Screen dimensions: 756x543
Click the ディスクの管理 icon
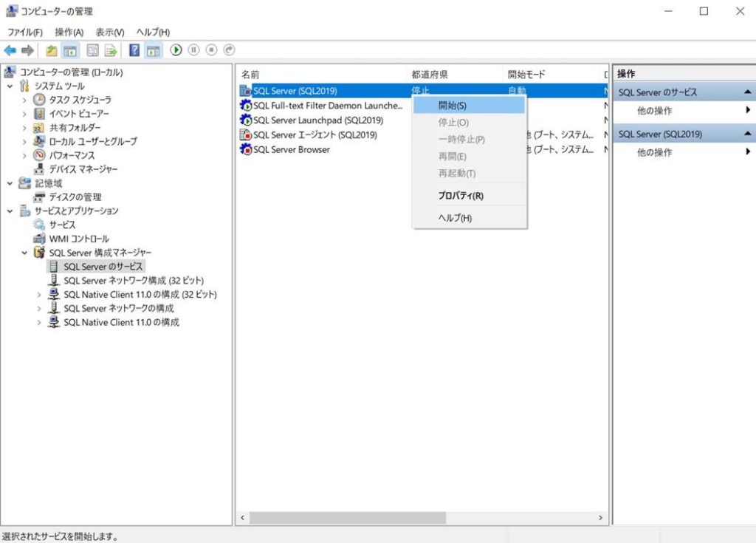39,197
